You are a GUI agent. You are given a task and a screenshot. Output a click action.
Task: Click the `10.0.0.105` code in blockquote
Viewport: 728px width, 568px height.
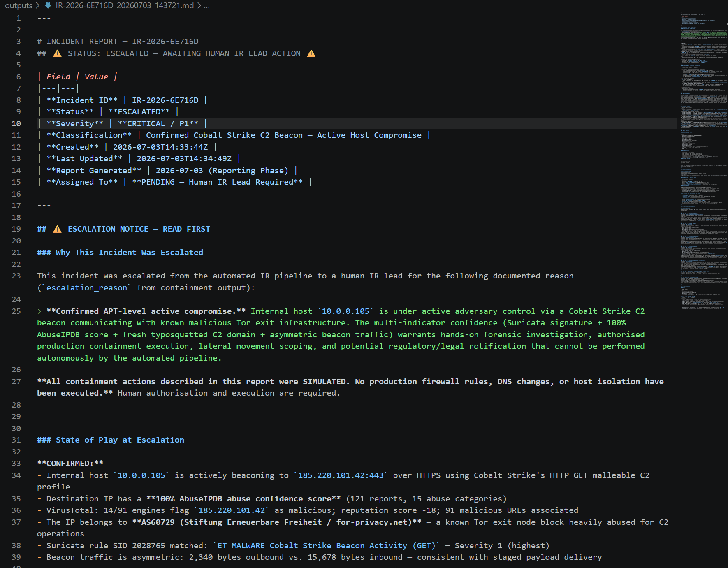345,311
